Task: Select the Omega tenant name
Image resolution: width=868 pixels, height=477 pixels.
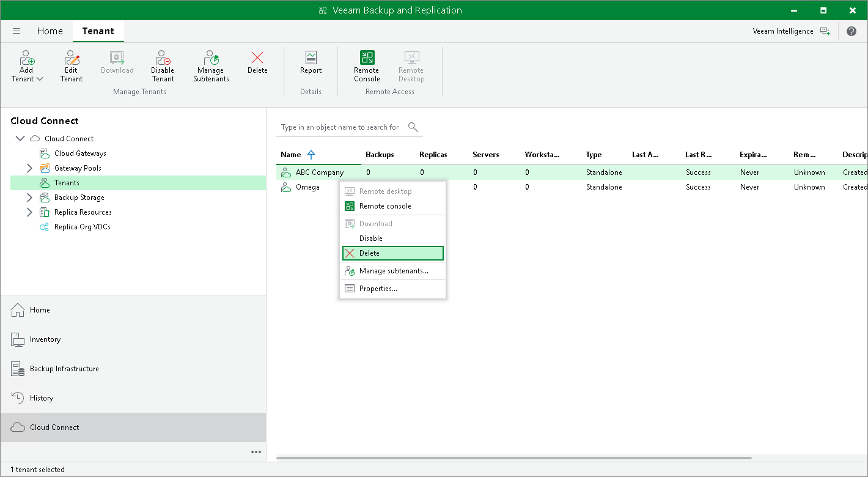Action: tap(307, 187)
